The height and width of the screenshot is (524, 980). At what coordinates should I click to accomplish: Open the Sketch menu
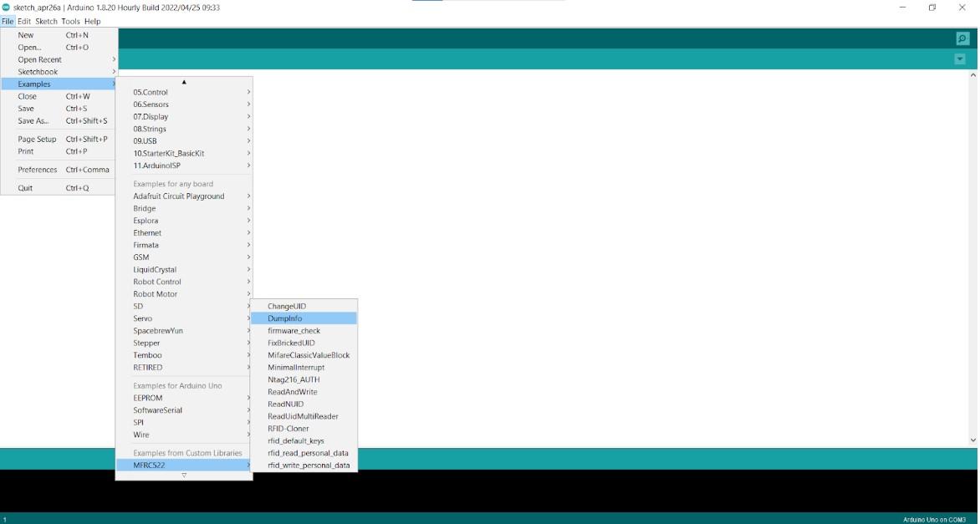pos(46,21)
